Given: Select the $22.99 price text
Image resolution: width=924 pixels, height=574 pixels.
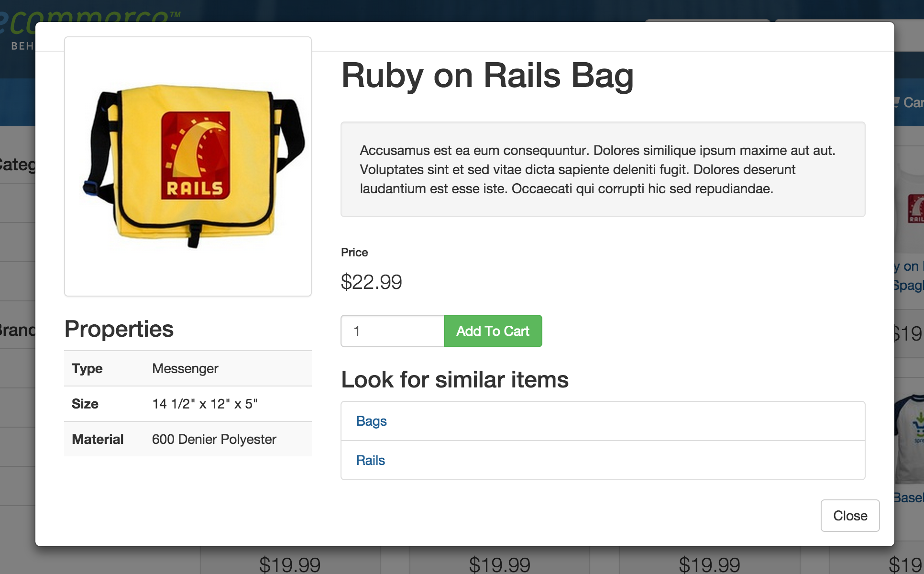Looking at the screenshot, I should tap(371, 282).
